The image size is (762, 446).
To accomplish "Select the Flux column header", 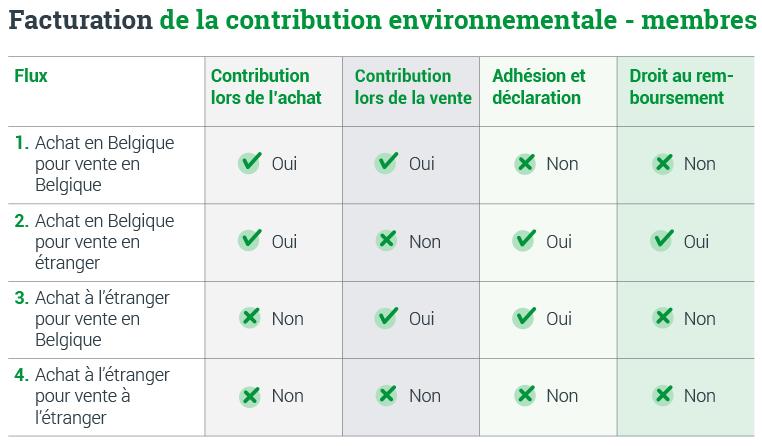I will pos(31,76).
